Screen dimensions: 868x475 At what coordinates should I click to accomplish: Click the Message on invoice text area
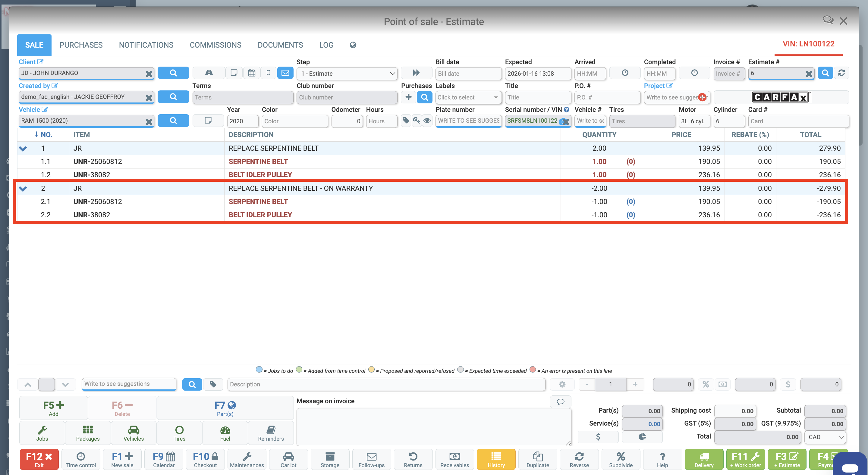(433, 426)
